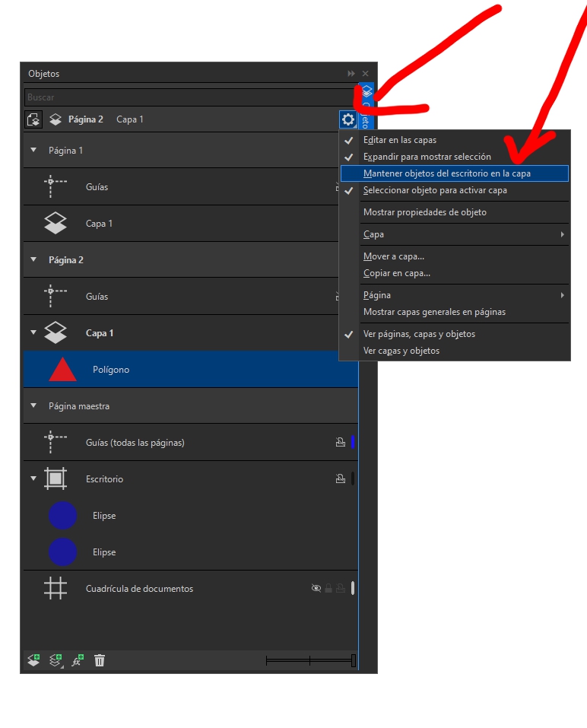Select Mostrar propiedades de objeto
The width and height of the screenshot is (587, 728).
(x=424, y=212)
